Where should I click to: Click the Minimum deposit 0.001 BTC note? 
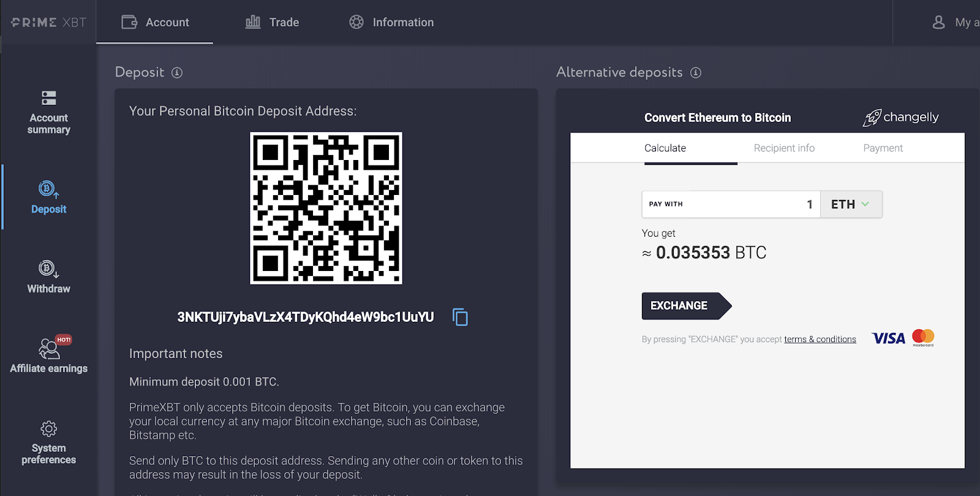point(204,382)
